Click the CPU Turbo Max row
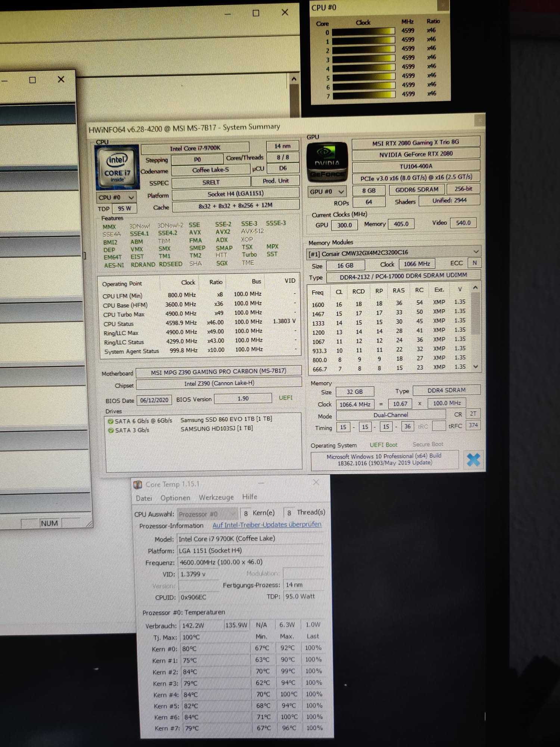 (200, 313)
